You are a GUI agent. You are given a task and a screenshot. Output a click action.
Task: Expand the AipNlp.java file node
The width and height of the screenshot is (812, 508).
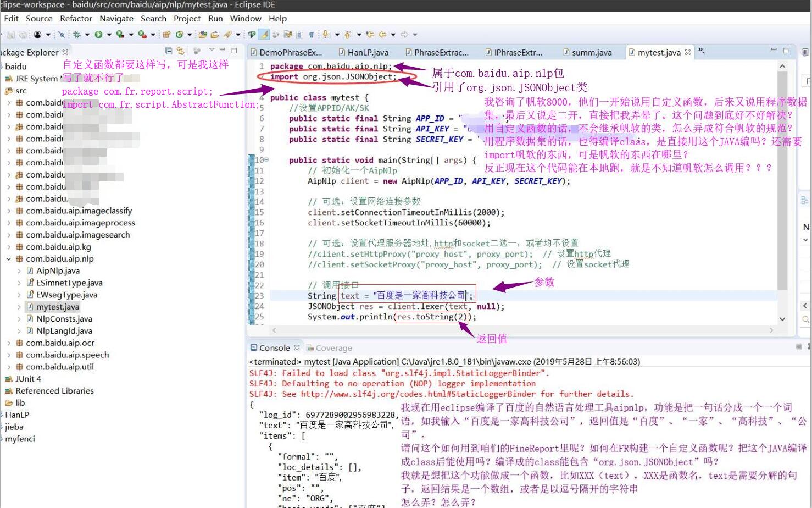[19, 271]
